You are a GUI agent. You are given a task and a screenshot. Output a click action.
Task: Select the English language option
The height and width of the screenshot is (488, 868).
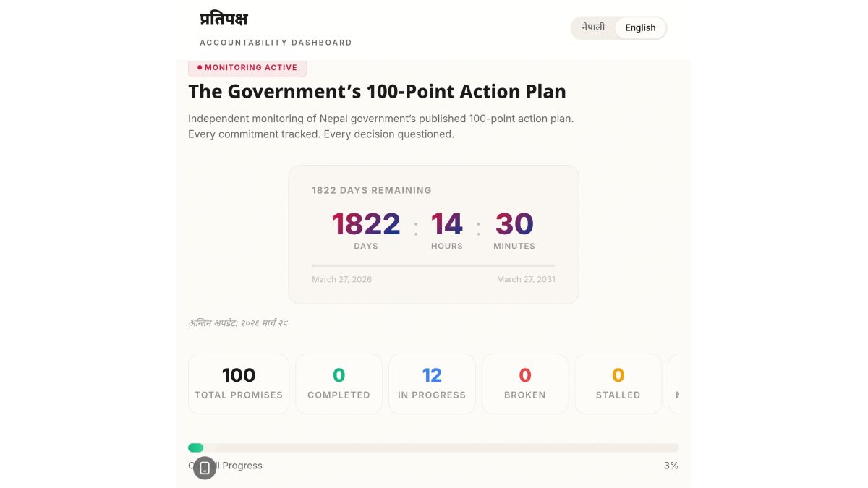click(640, 28)
